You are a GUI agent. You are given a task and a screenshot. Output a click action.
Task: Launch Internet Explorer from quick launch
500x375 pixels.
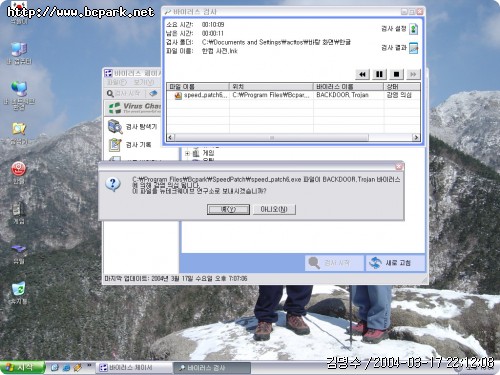pyautogui.click(x=66, y=368)
